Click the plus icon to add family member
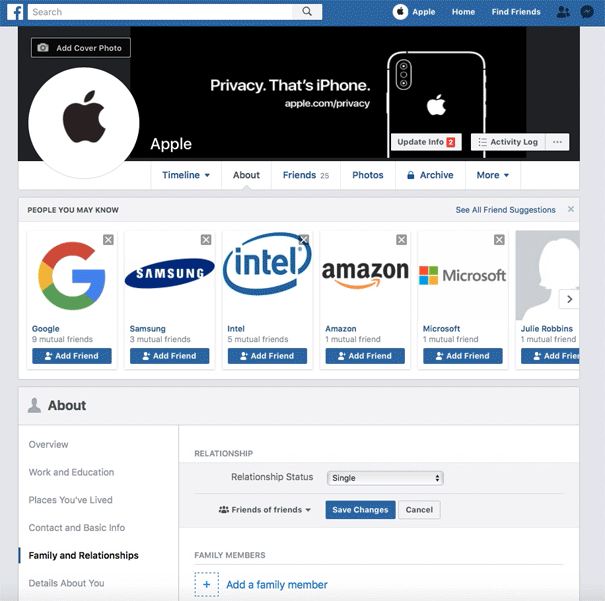605x601 pixels. (x=206, y=584)
